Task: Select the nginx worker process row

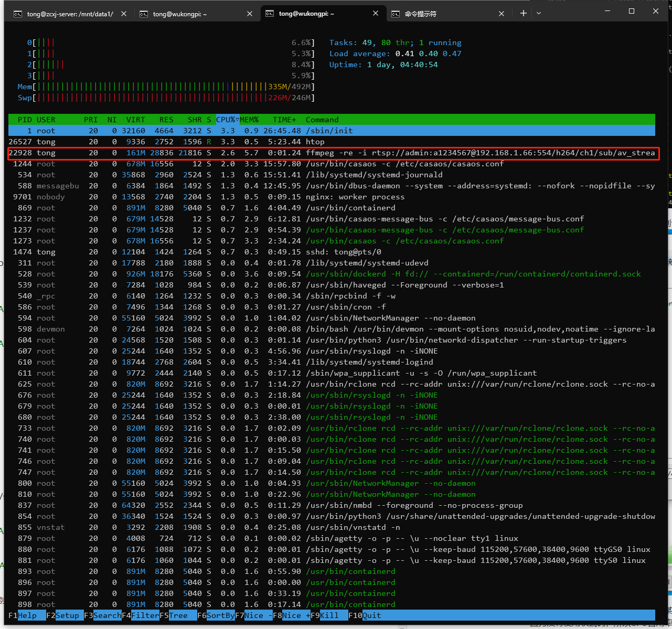Action: 332,197
